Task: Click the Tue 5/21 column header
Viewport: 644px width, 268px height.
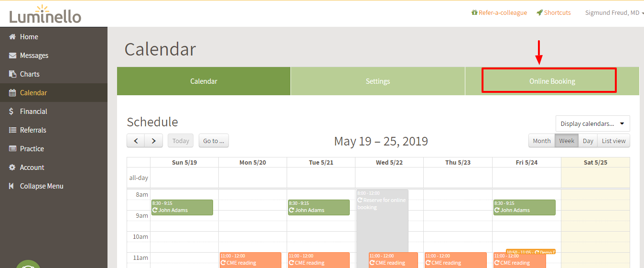Action: (x=321, y=162)
